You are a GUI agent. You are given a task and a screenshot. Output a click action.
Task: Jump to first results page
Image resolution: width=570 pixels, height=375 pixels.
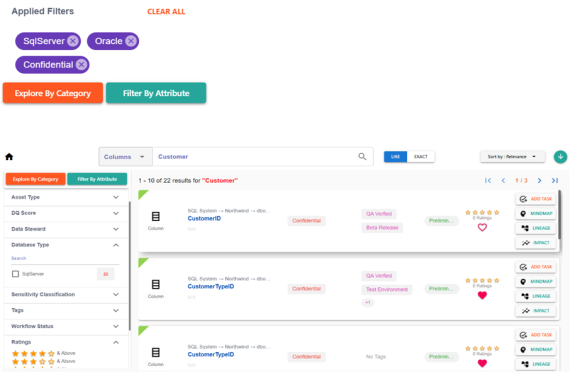(488, 181)
